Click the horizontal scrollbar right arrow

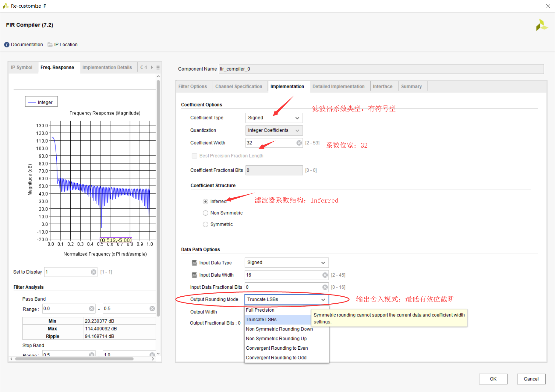pyautogui.click(x=153, y=359)
